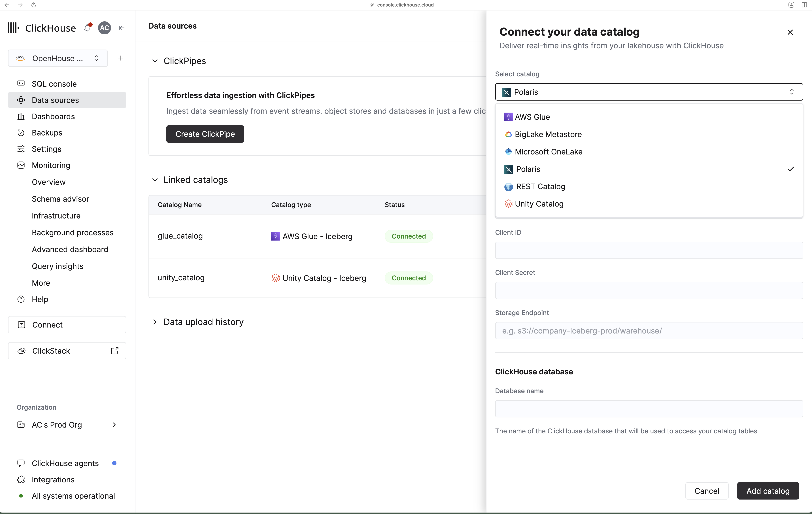Click the browser split view icon
Image resolution: width=812 pixels, height=514 pixels.
pos(804,5)
